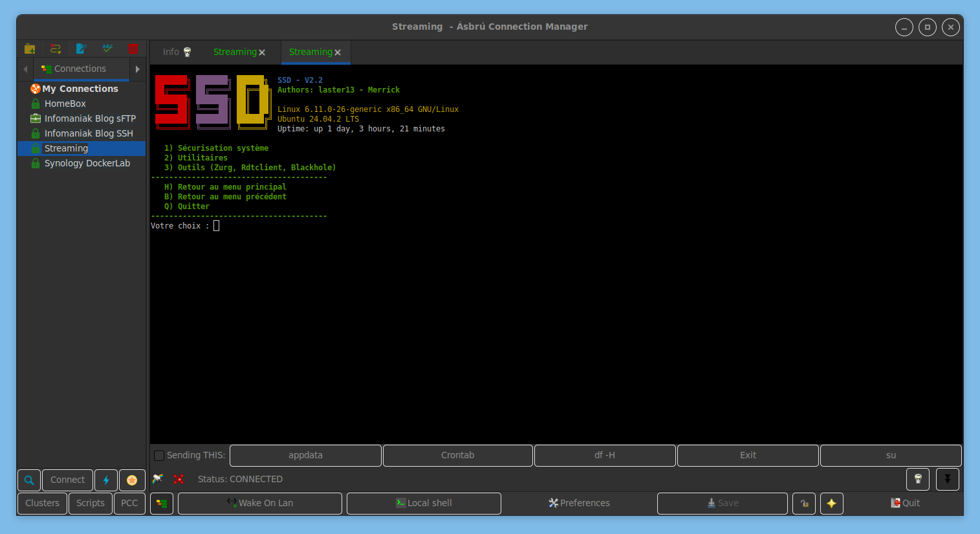Click the Exit macro button
This screenshot has width=980, height=534.
pos(748,456)
